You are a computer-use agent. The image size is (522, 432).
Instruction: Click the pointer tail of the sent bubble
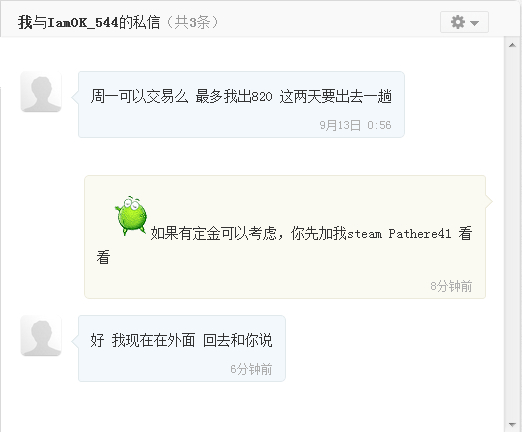(x=489, y=201)
